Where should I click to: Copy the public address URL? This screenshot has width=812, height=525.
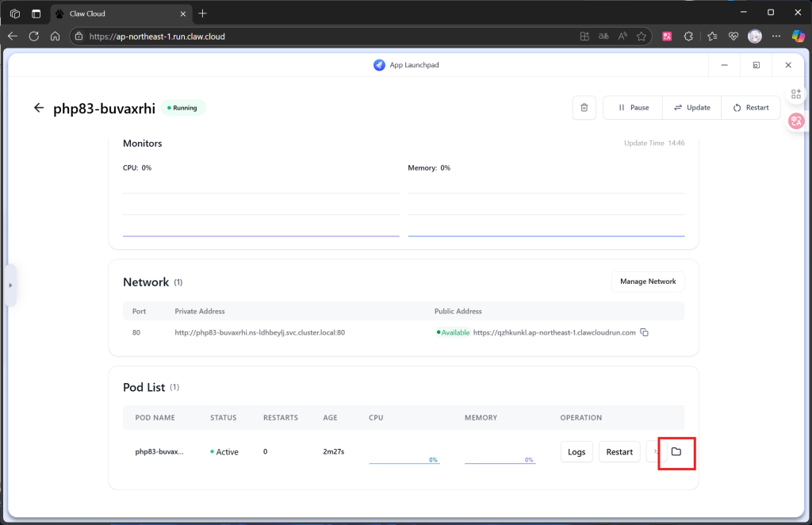click(644, 332)
